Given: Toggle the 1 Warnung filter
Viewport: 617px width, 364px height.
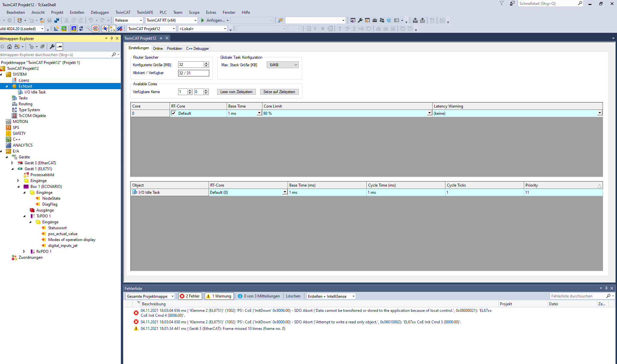Looking at the screenshot, I should coord(219,296).
